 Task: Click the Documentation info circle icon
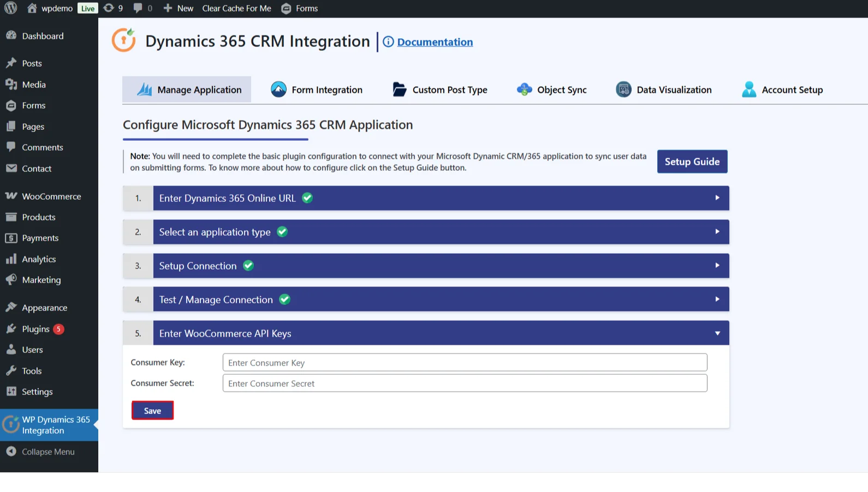pyautogui.click(x=388, y=42)
